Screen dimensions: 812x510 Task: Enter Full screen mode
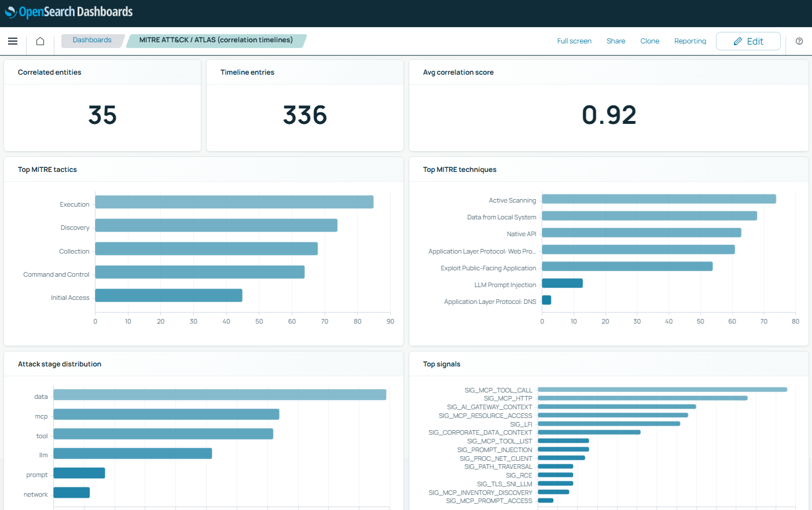[574, 41]
